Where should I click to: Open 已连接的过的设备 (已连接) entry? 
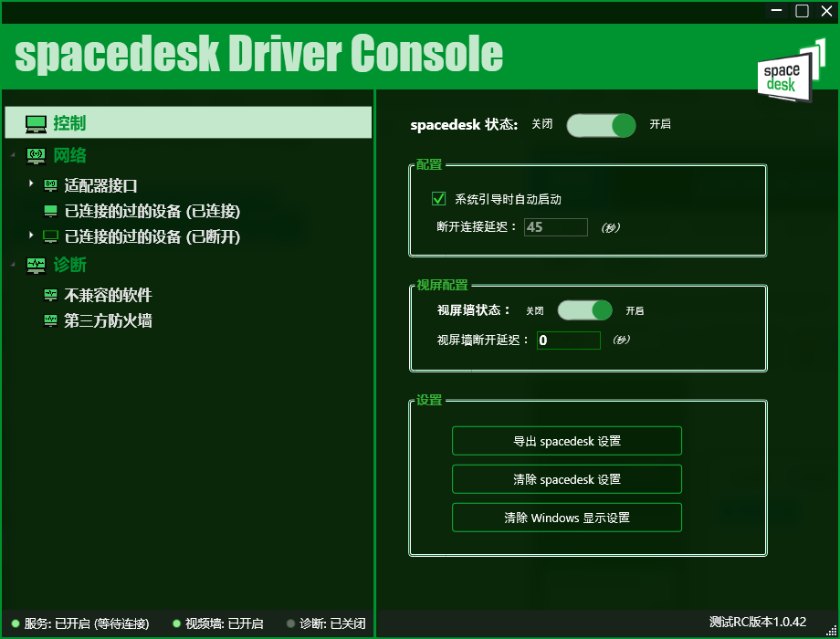tap(152, 211)
